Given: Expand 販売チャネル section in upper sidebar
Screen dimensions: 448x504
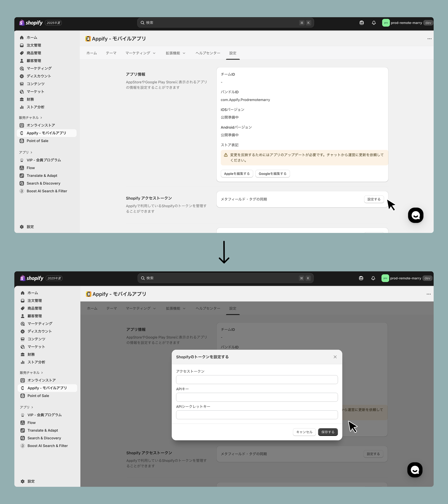Looking at the screenshot, I should [30, 118].
